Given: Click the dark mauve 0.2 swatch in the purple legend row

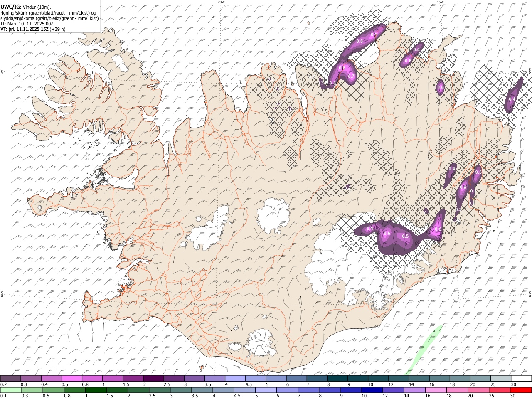Looking at the screenshot, I should (x=10, y=379).
